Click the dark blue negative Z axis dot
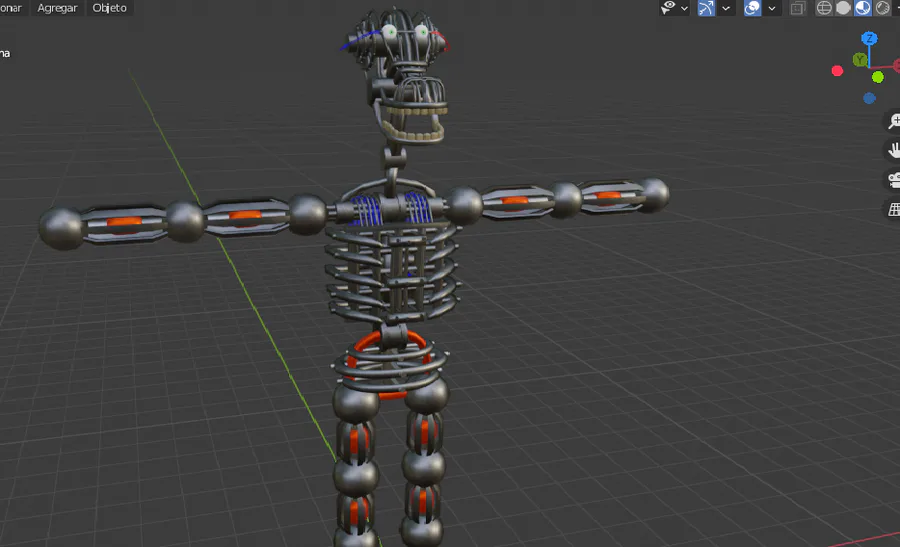This screenshot has width=900, height=547. (870, 98)
